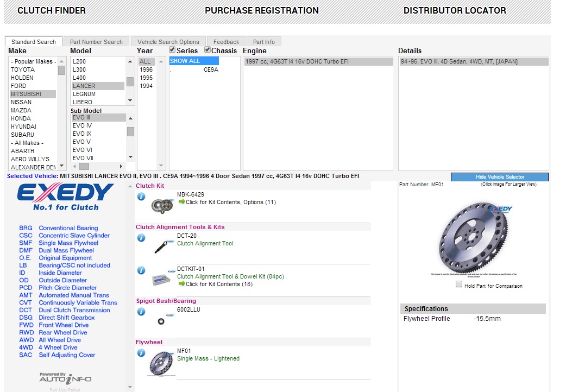Select LEGNUM in Model list
Screen dimensions: 566x392
[x=98, y=94]
